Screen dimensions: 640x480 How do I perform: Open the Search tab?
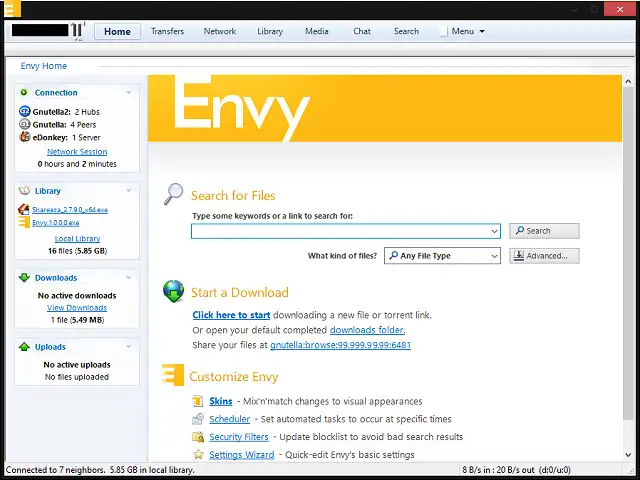coord(406,31)
